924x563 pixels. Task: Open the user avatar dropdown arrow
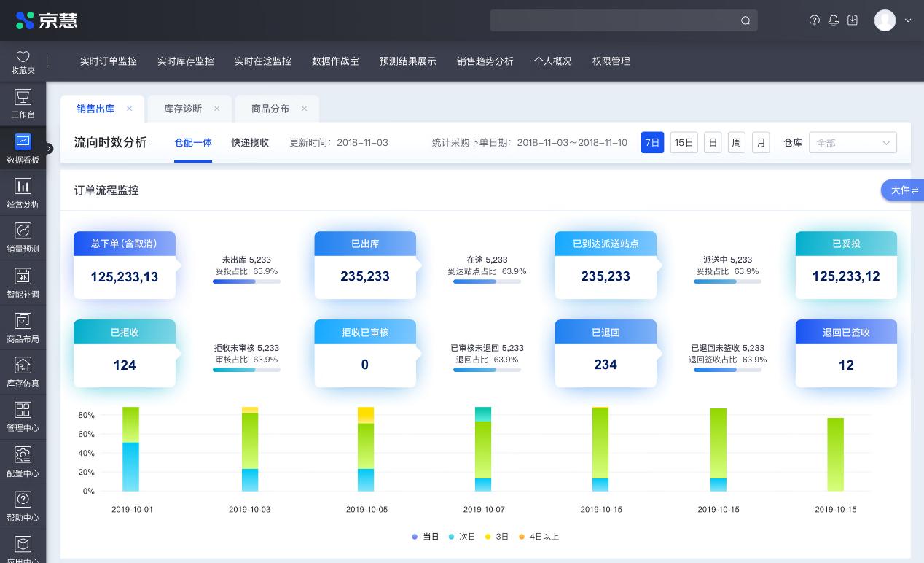tap(908, 20)
